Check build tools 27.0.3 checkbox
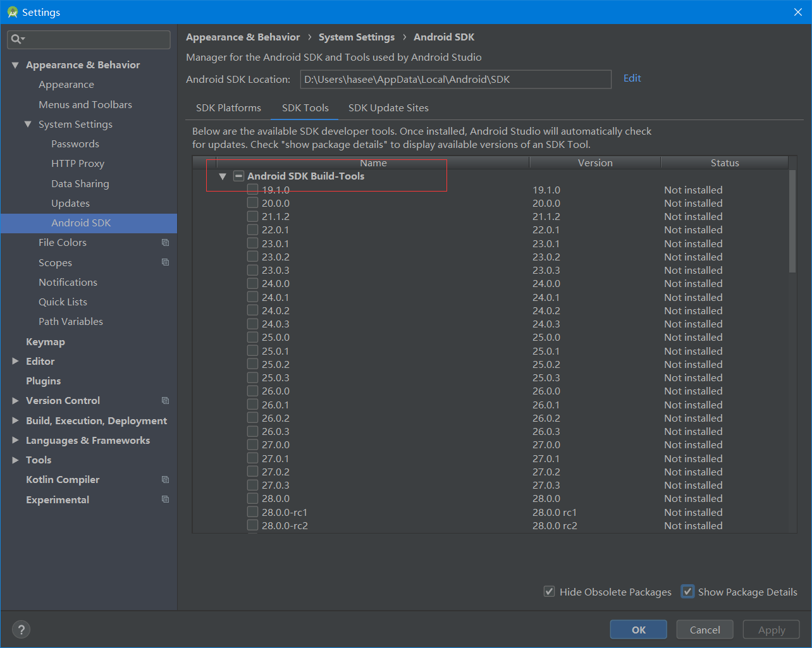The height and width of the screenshot is (648, 812). point(252,485)
